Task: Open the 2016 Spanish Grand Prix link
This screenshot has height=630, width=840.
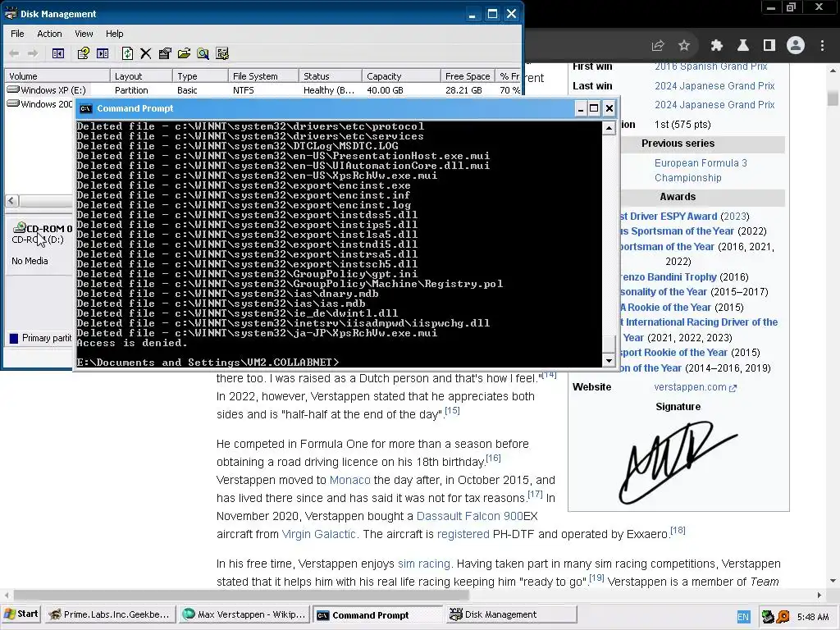Action: coord(711,66)
